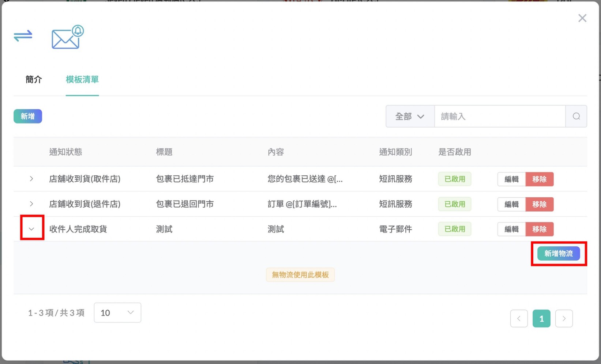This screenshot has height=364, width=601.
Task: Click the swap arrows icon
Action: [23, 36]
